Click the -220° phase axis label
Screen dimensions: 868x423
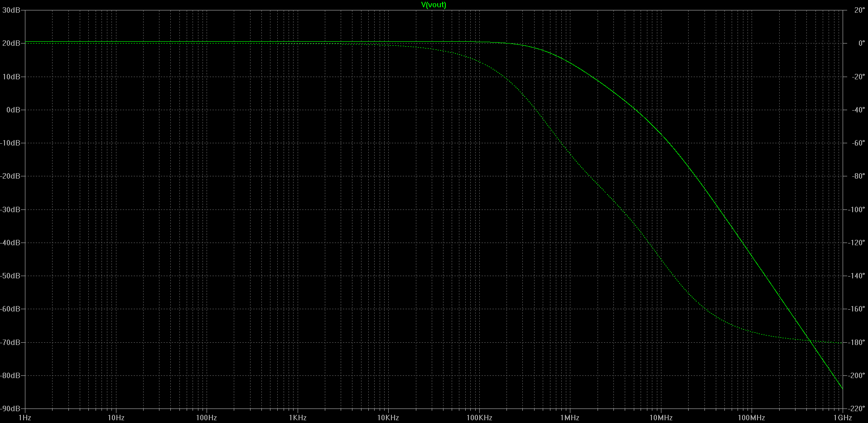coord(856,408)
